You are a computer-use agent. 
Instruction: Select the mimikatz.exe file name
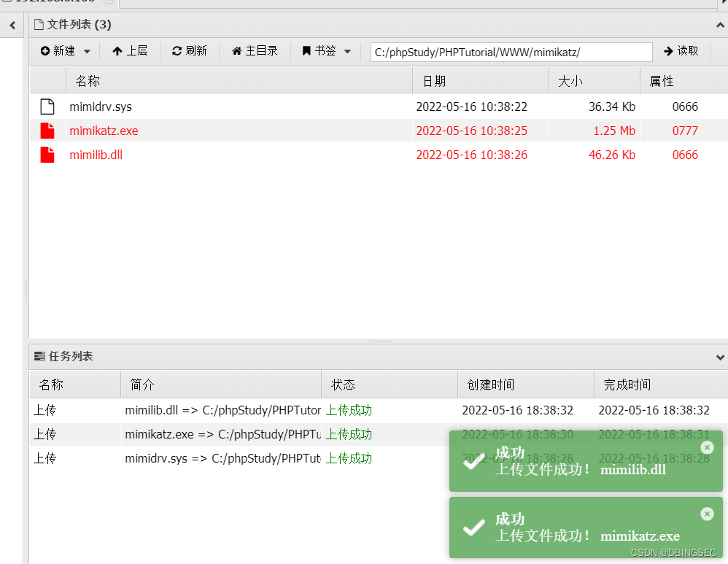pyautogui.click(x=104, y=131)
